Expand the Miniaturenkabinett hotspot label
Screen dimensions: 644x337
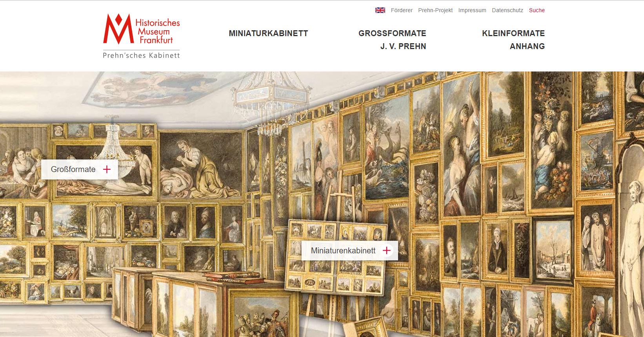(x=350, y=251)
